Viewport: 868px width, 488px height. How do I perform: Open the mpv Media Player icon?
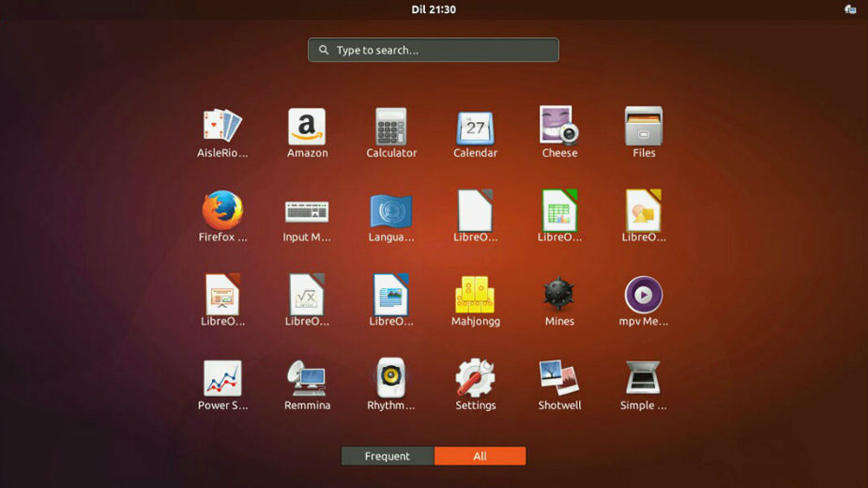tap(643, 295)
